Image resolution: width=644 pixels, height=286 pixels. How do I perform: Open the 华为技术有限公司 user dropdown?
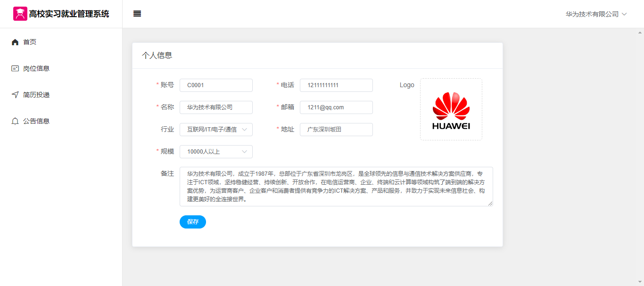point(596,14)
